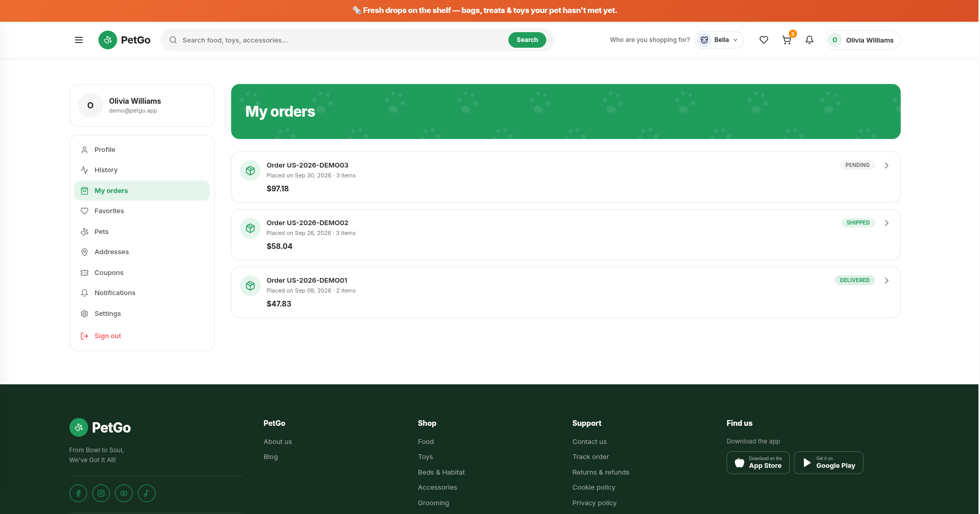Viewport: 980px width, 514px height.
Task: Open PetGo's Facebook page icon
Action: pos(78,493)
